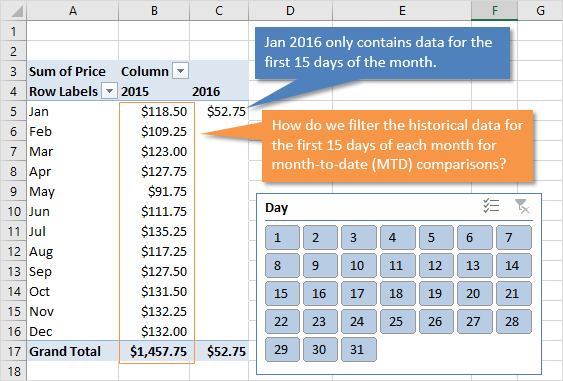Filter by day 28 slicer item
This screenshot has width=563, height=381.
514,321
